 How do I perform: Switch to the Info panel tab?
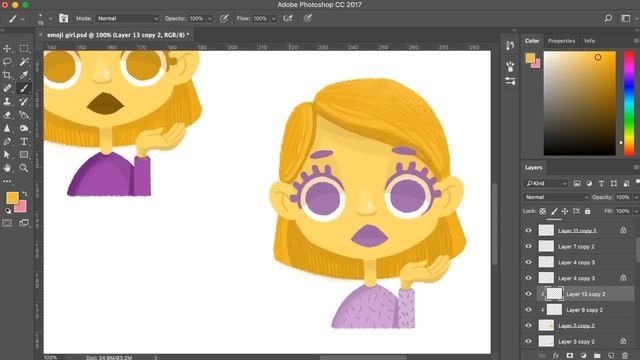(589, 41)
